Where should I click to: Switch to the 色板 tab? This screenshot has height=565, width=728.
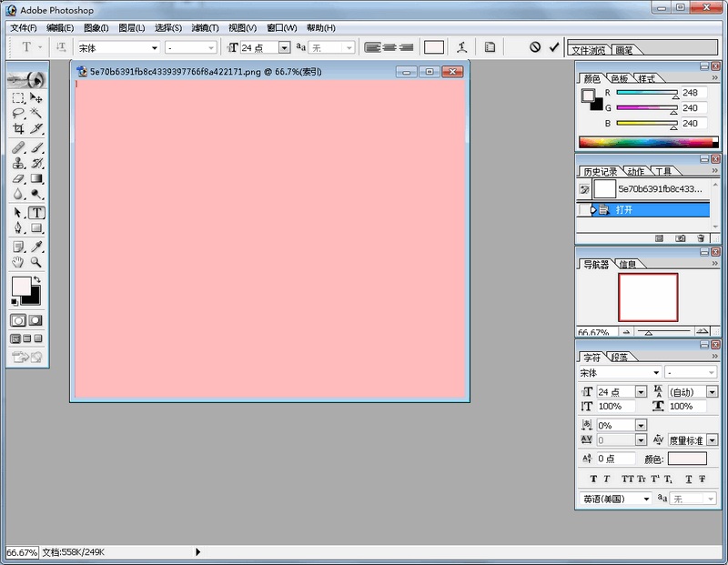620,77
